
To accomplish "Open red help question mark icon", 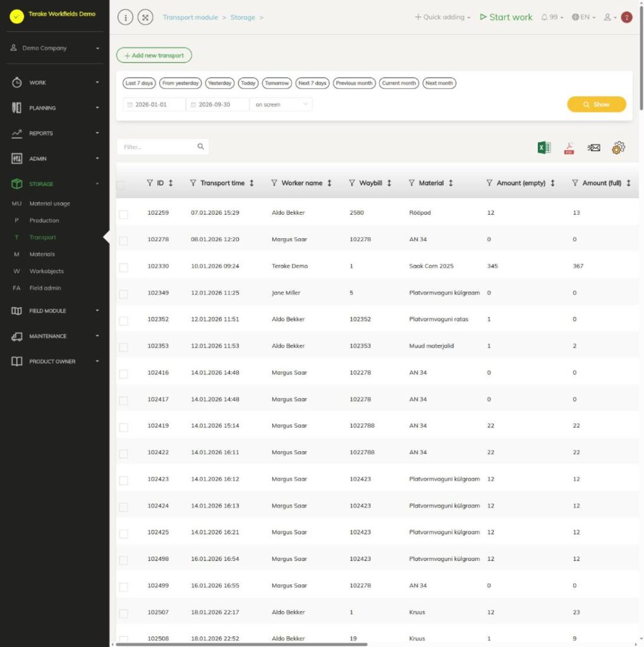I will [x=627, y=17].
